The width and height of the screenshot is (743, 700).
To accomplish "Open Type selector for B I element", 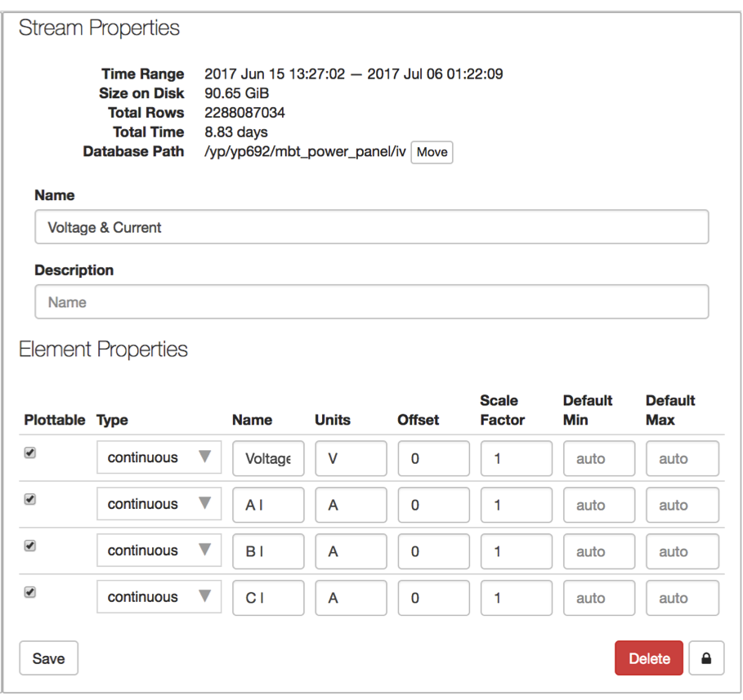I will tap(159, 551).
